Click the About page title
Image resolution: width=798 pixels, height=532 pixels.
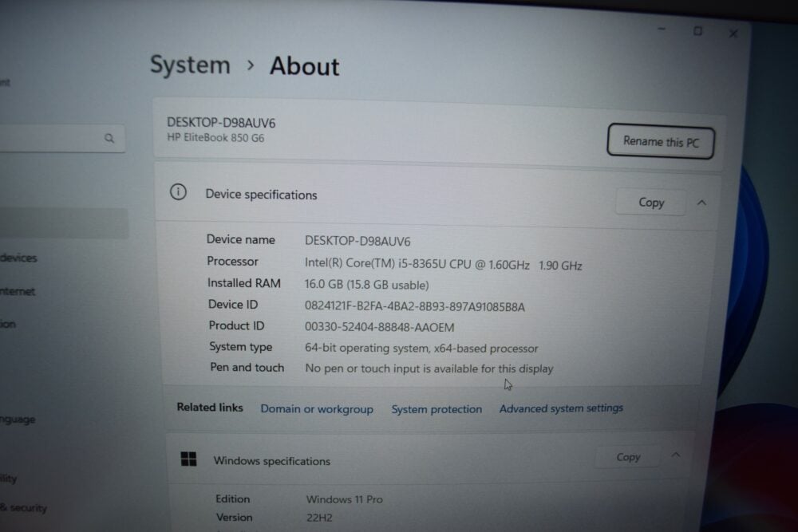coord(304,66)
